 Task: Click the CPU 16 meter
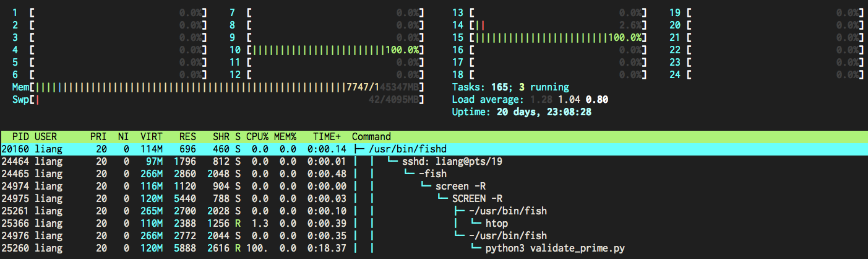tap(550, 50)
